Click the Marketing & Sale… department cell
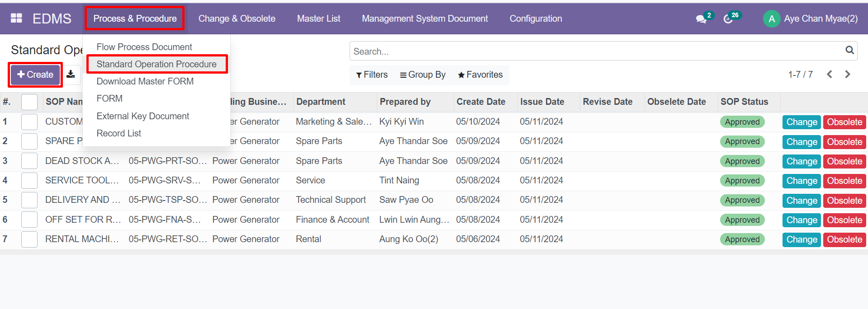This screenshot has width=868, height=309. [334, 122]
